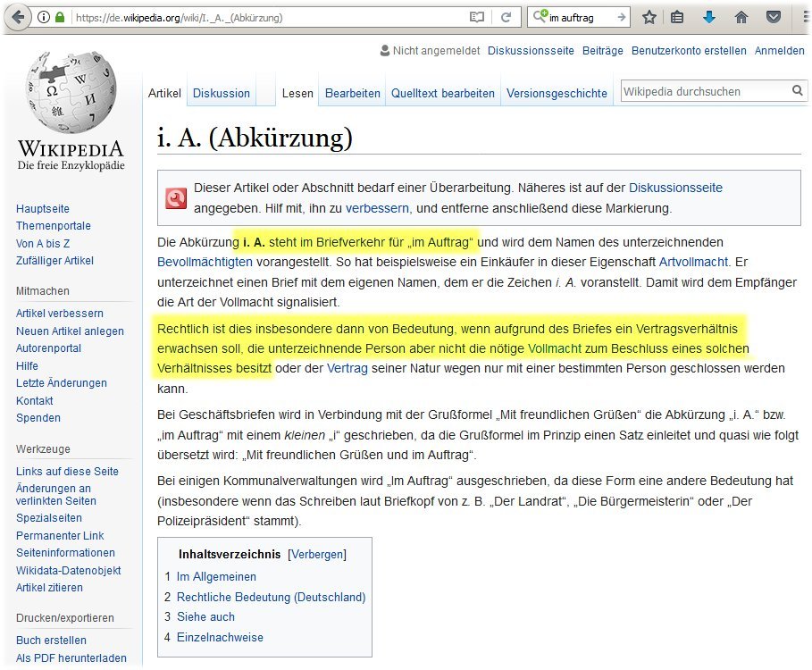
Task: Jump to 'Im Allgemeinen' section
Action: [216, 576]
